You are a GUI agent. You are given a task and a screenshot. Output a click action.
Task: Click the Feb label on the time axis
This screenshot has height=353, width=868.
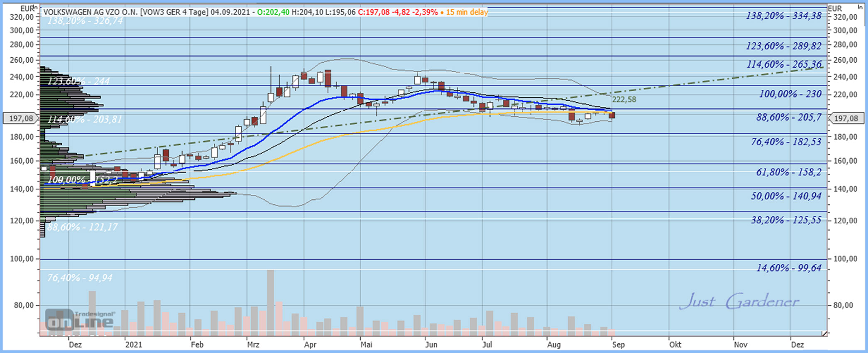click(x=197, y=344)
